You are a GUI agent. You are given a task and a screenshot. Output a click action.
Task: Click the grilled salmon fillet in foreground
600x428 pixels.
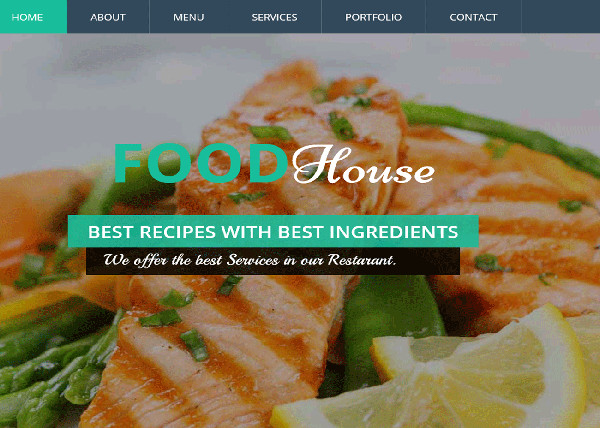[x=214, y=352]
